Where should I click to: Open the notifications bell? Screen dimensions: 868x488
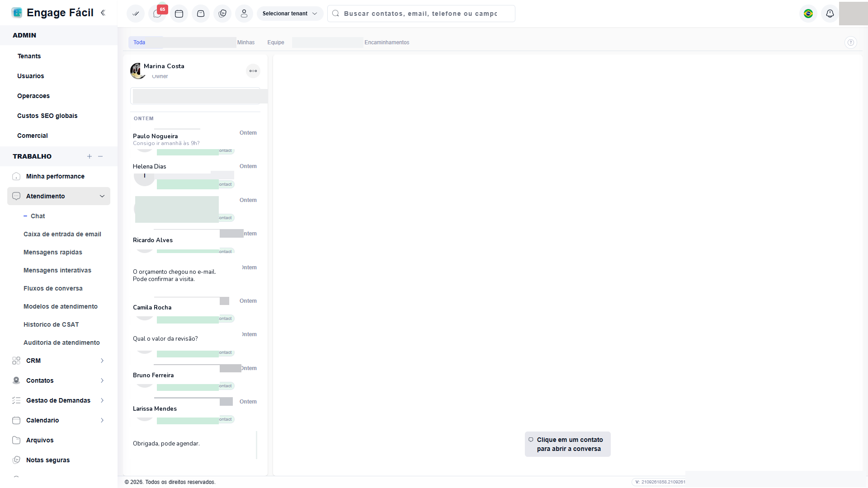coord(830,14)
